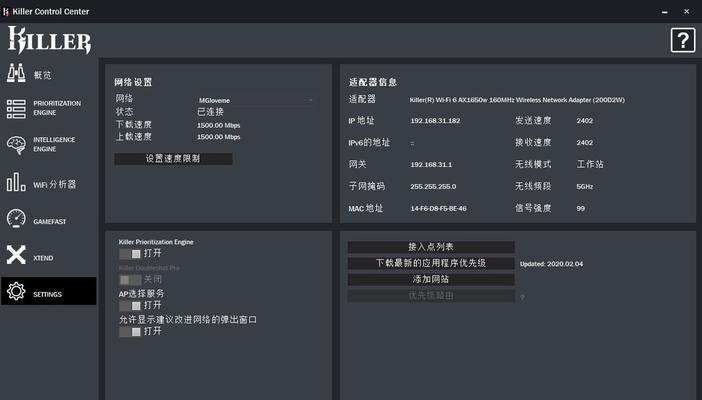Open the overview binoculars icon
This screenshot has width=702, height=400.
click(x=16, y=73)
